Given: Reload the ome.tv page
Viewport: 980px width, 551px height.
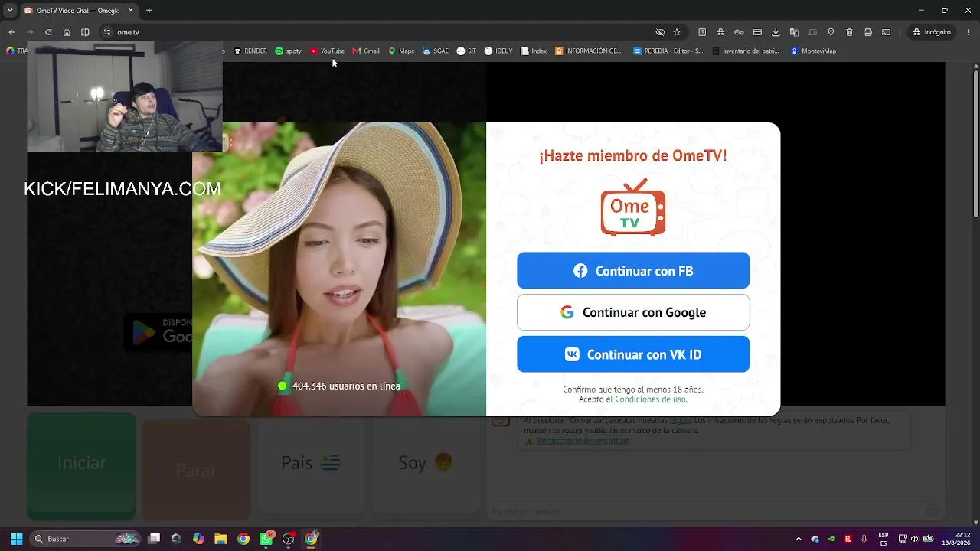Looking at the screenshot, I should 48,32.
